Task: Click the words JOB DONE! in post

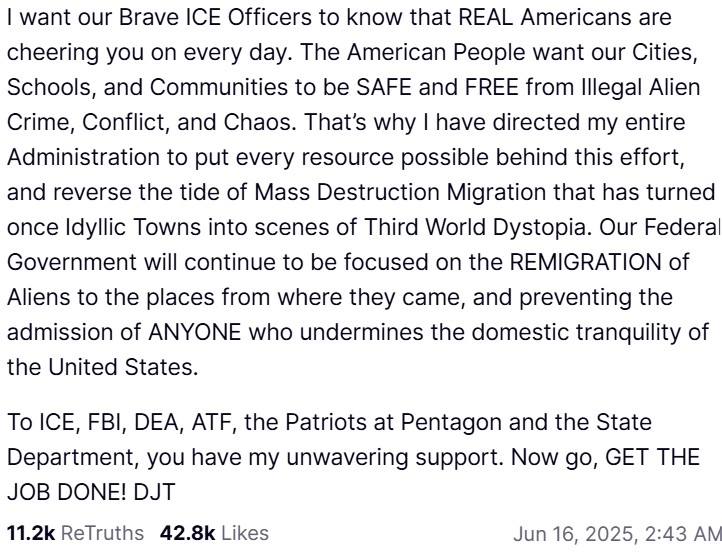Action: click(x=67, y=493)
